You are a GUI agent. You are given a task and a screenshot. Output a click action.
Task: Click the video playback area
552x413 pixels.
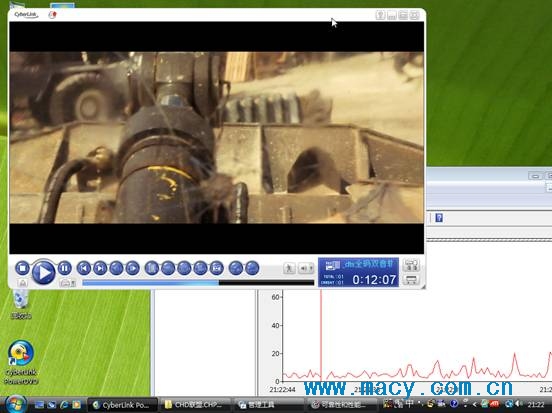click(x=217, y=137)
